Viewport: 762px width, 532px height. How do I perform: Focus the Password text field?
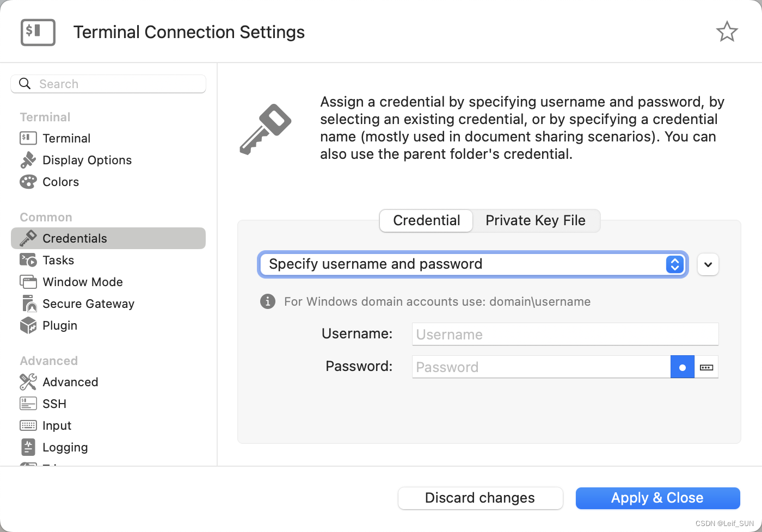[541, 367]
